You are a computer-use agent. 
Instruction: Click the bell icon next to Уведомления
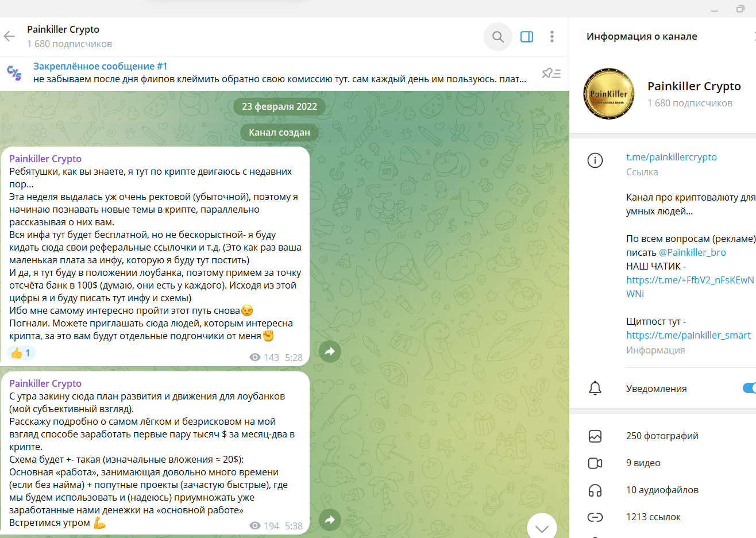595,389
